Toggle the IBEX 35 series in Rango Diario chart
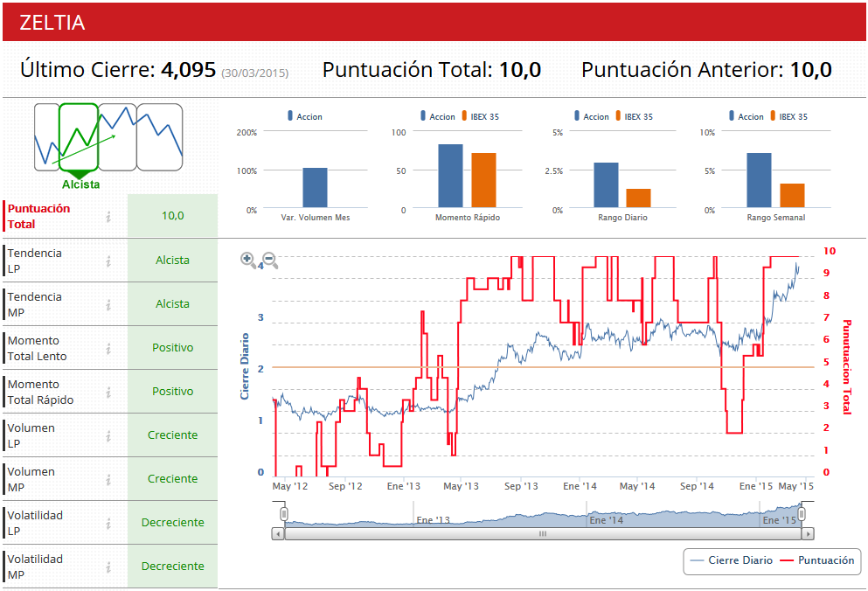868x591 pixels. (x=635, y=116)
